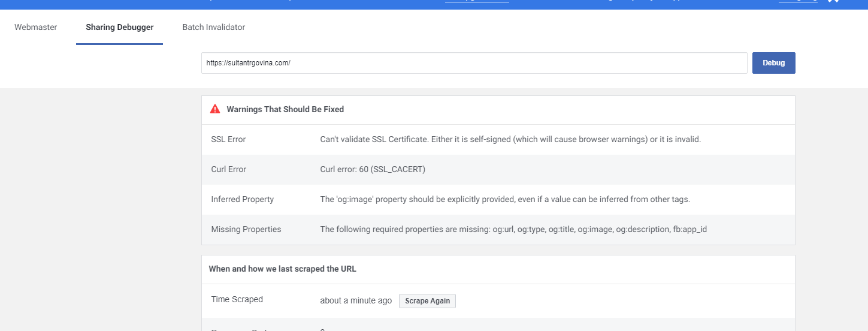Image resolution: width=868 pixels, height=331 pixels.
Task: Select the Missing Properties row label
Action: click(x=246, y=229)
